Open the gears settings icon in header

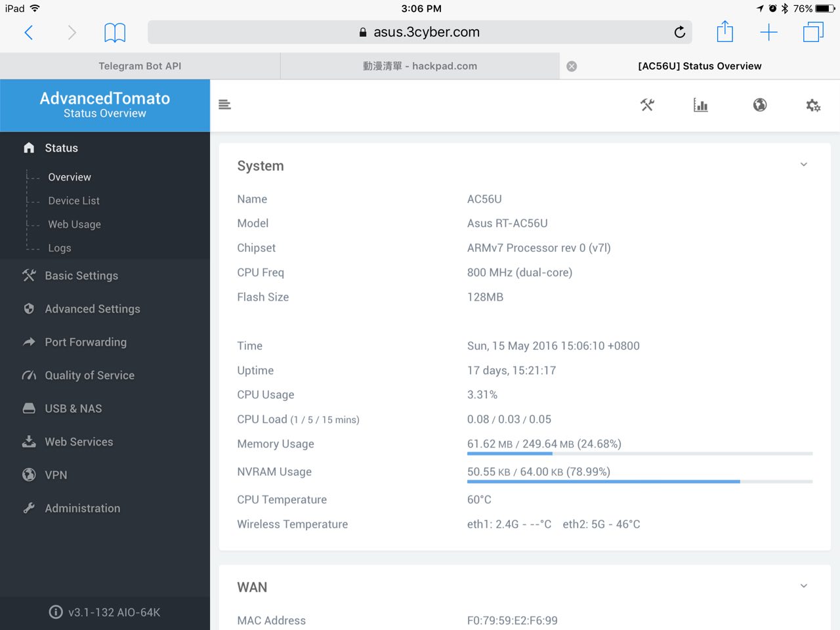(813, 105)
